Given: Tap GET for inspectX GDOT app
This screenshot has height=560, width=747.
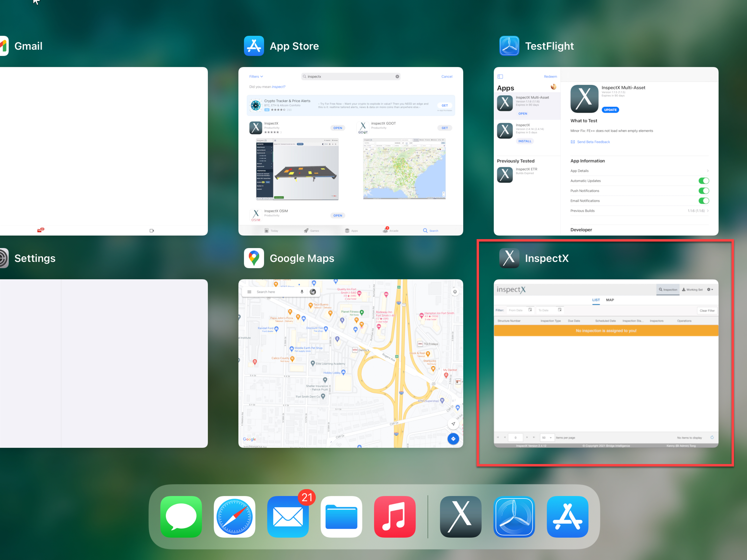Looking at the screenshot, I should point(445,128).
